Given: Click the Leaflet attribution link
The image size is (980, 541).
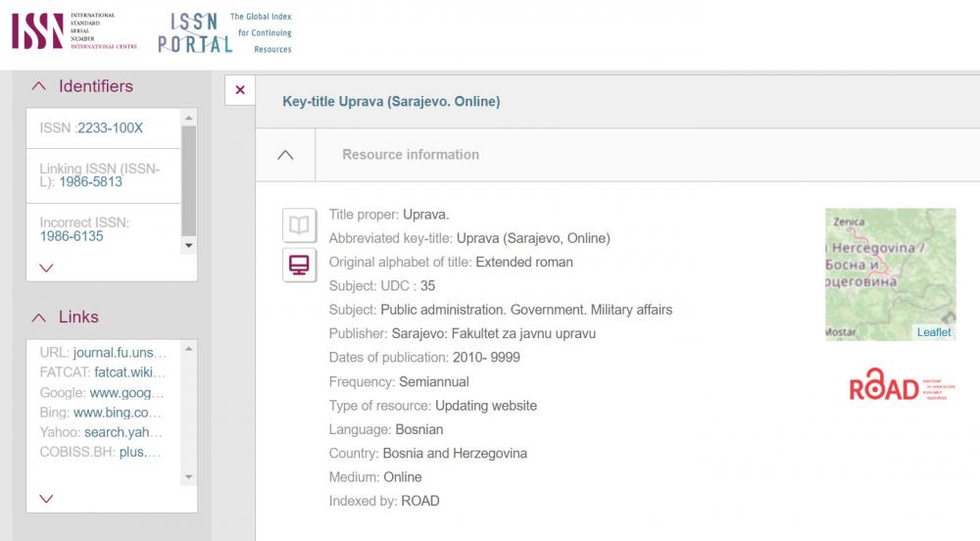Looking at the screenshot, I should 933,332.
